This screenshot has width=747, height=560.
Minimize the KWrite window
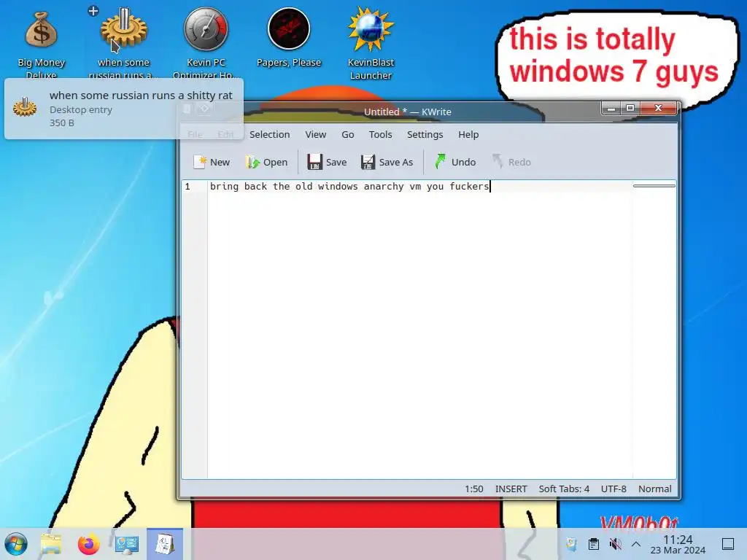[x=612, y=109]
